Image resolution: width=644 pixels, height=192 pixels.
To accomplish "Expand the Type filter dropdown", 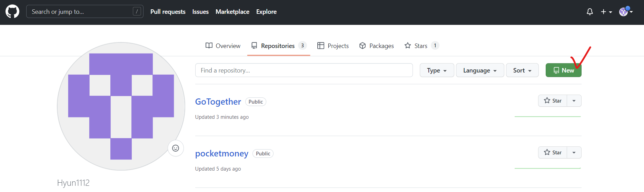I will pyautogui.click(x=437, y=70).
